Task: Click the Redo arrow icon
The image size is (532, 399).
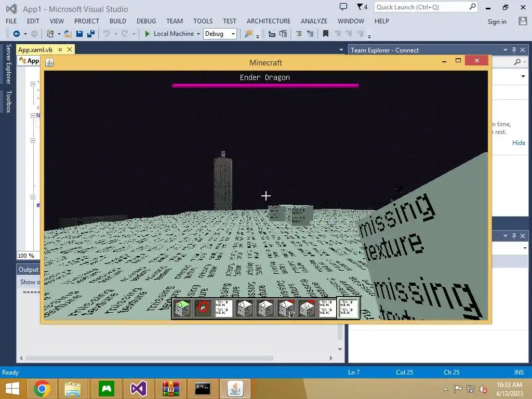Action: coord(125,34)
